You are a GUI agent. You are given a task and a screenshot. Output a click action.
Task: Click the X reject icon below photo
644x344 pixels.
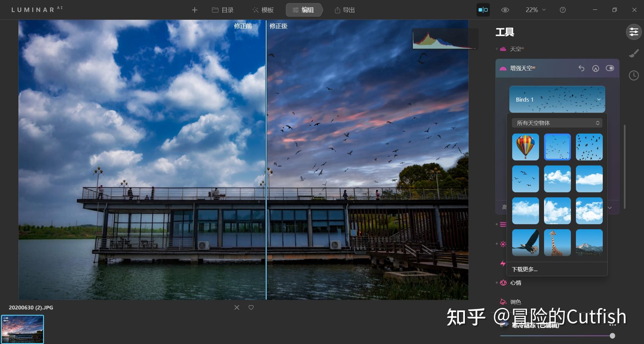(237, 307)
